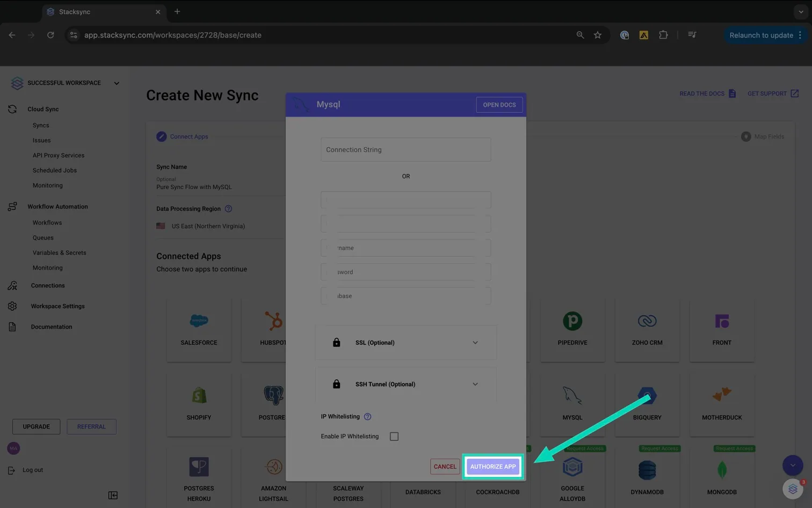Bookmark this page with the star icon
Image resolution: width=812 pixels, height=508 pixels.
point(598,35)
